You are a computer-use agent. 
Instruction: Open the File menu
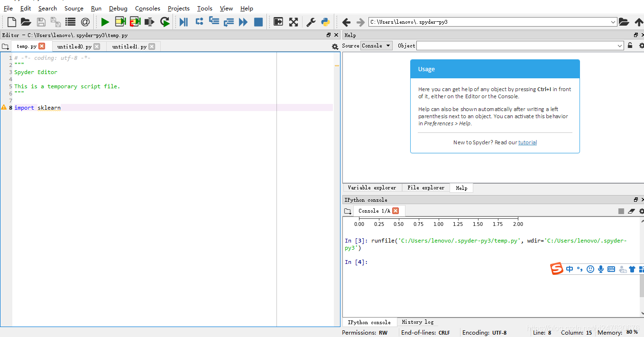click(x=8, y=8)
